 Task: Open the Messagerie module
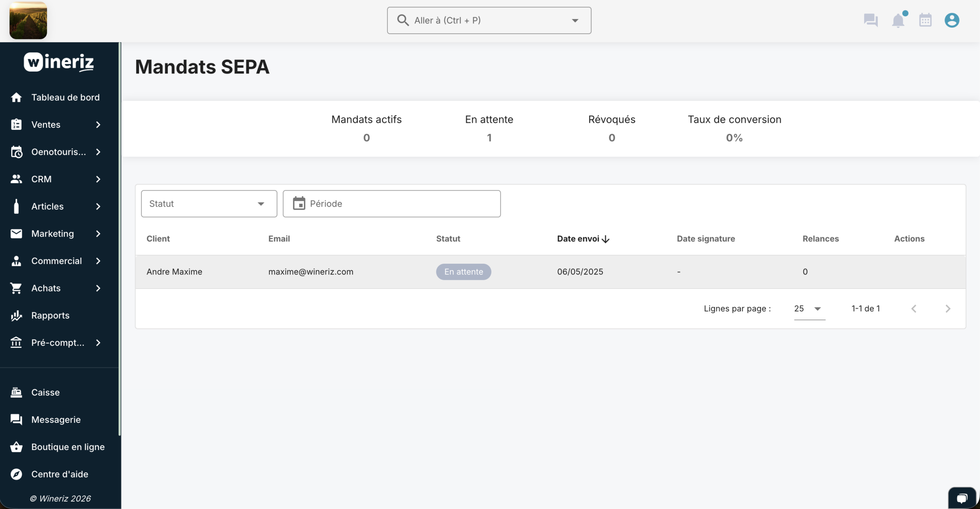(56, 419)
